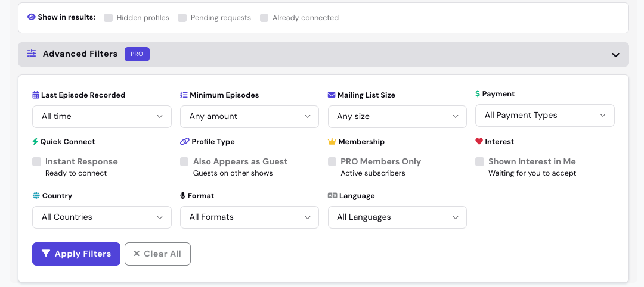Click the globe icon for Country
Screen dimensions: 644x287
36,195
